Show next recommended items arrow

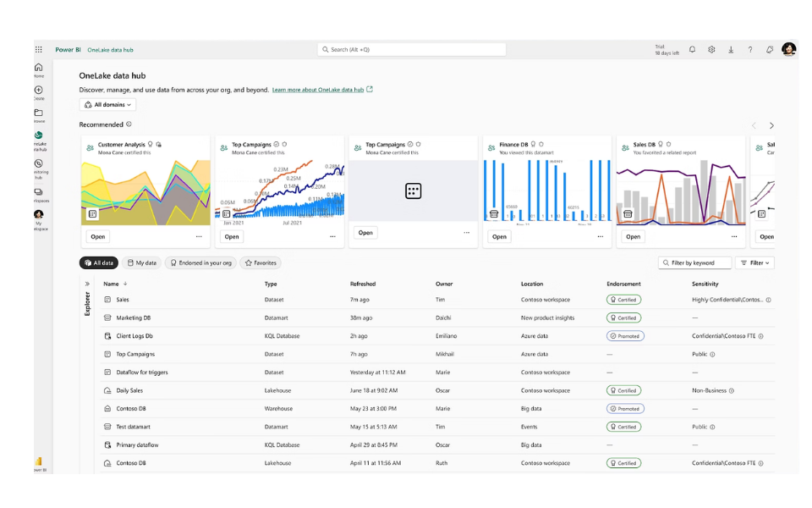(771, 125)
